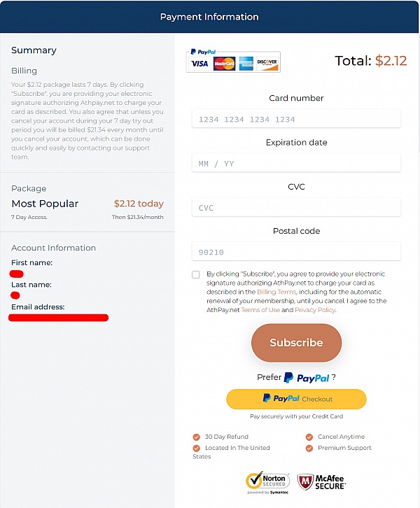420x508 pixels.
Task: Focus the Expiration date field
Action: tap(296, 163)
